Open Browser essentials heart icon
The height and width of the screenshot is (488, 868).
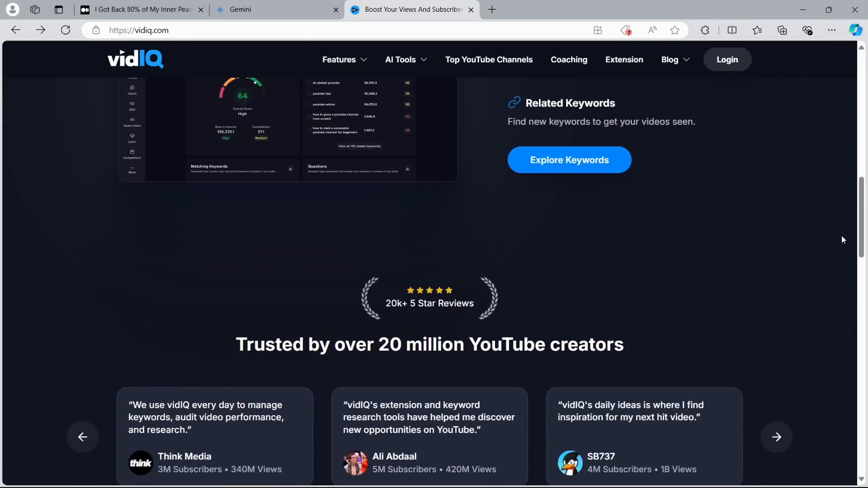click(x=807, y=30)
